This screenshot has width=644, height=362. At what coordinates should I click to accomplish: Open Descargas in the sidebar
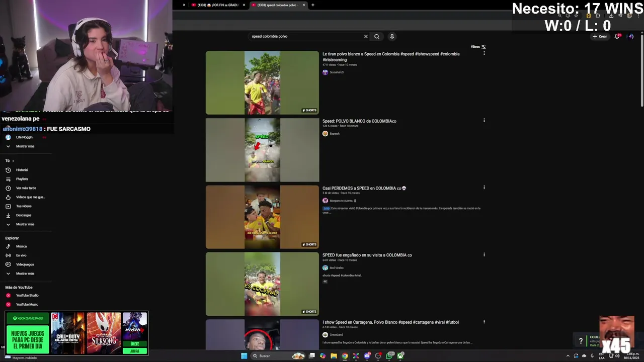[24, 215]
